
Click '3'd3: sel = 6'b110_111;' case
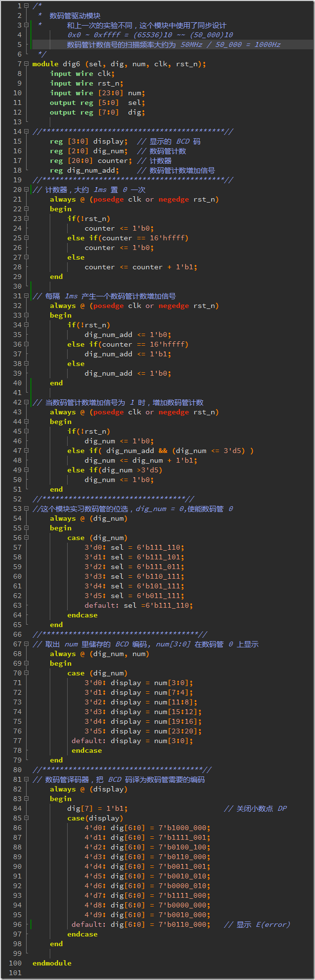(134, 576)
